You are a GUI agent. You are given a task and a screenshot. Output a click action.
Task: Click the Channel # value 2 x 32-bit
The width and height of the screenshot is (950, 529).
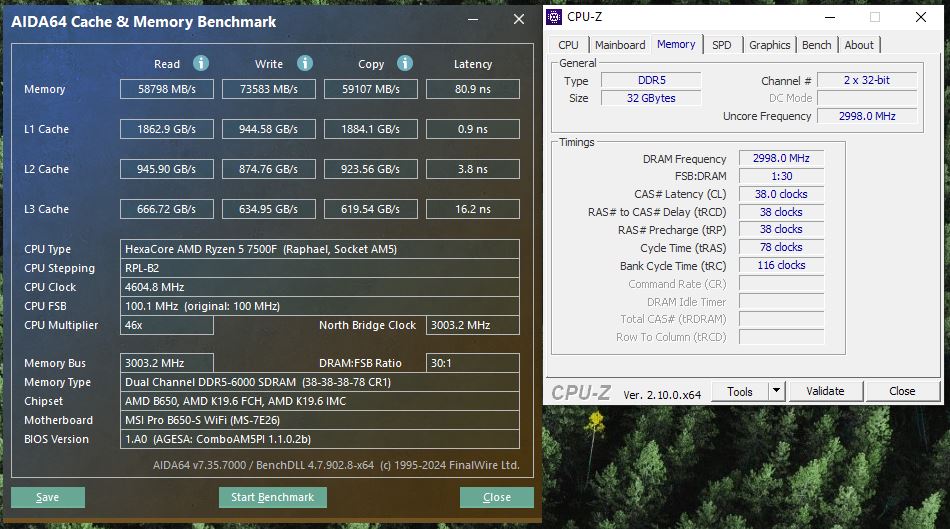(867, 80)
